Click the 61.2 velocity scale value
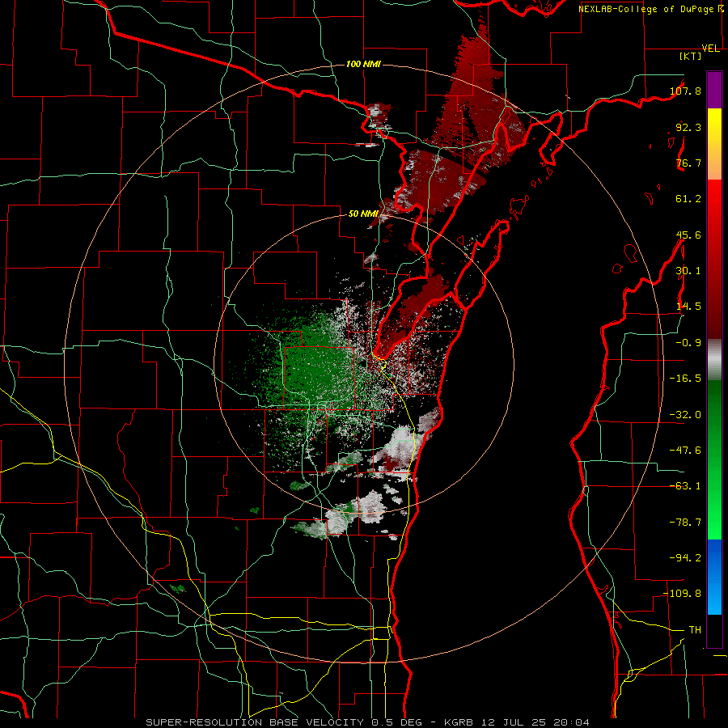Viewport: 728px width, 728px height. pyautogui.click(x=688, y=199)
